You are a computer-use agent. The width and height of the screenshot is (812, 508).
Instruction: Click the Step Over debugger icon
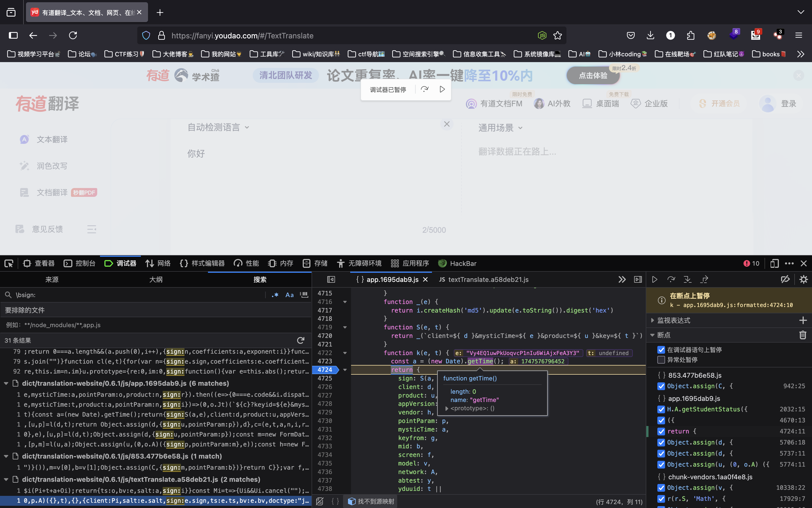[671, 279]
